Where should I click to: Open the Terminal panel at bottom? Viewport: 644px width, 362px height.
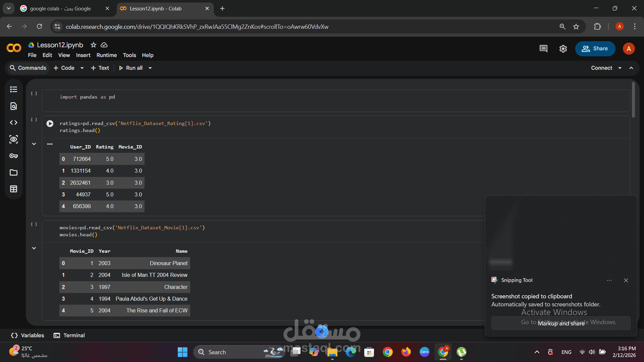coord(69,335)
